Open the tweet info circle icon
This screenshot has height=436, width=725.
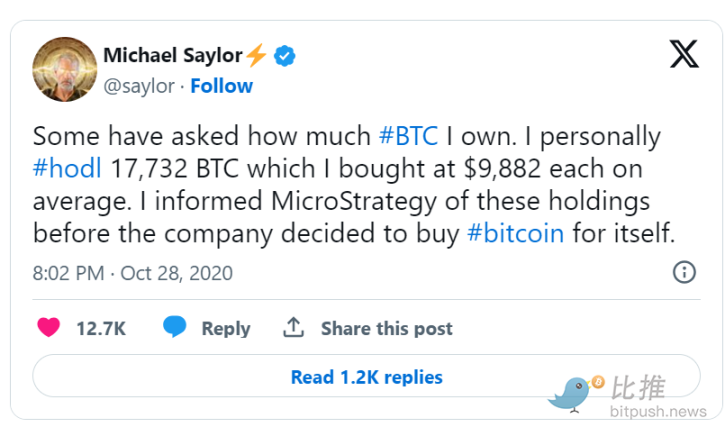(684, 271)
